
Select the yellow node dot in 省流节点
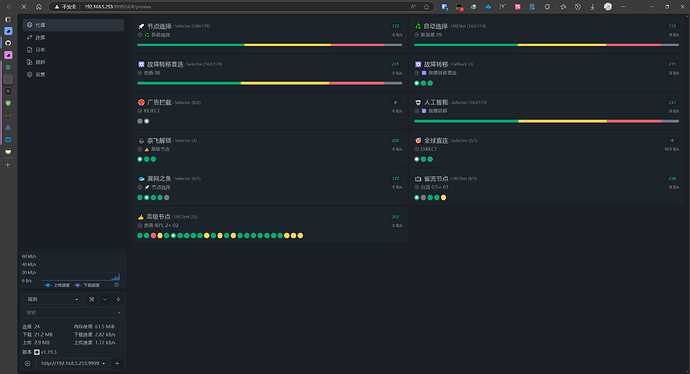pyautogui.click(x=444, y=198)
